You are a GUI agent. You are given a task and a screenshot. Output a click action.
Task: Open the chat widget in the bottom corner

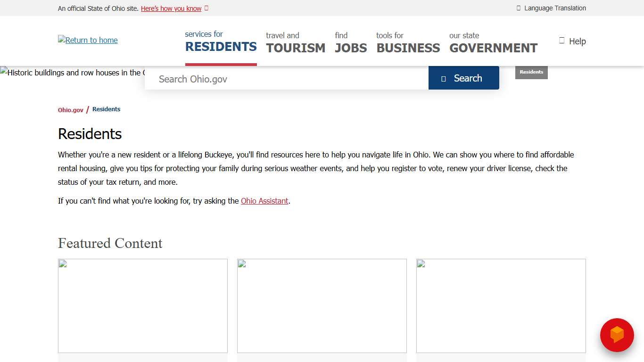617,335
